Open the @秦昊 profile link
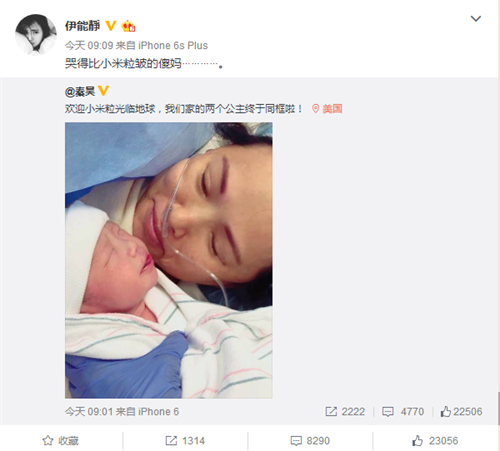The width and height of the screenshot is (500, 451). click(x=80, y=91)
